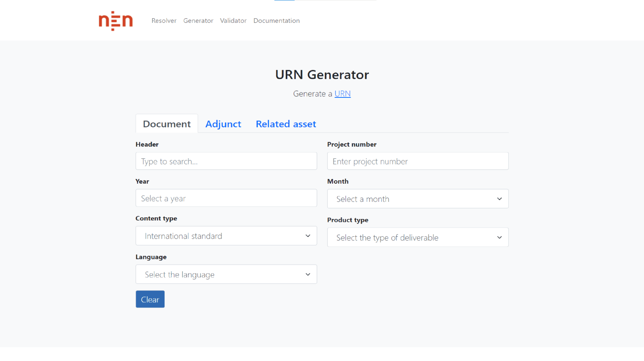Open the Validator page
Viewport: 644px width, 361px height.
point(233,21)
